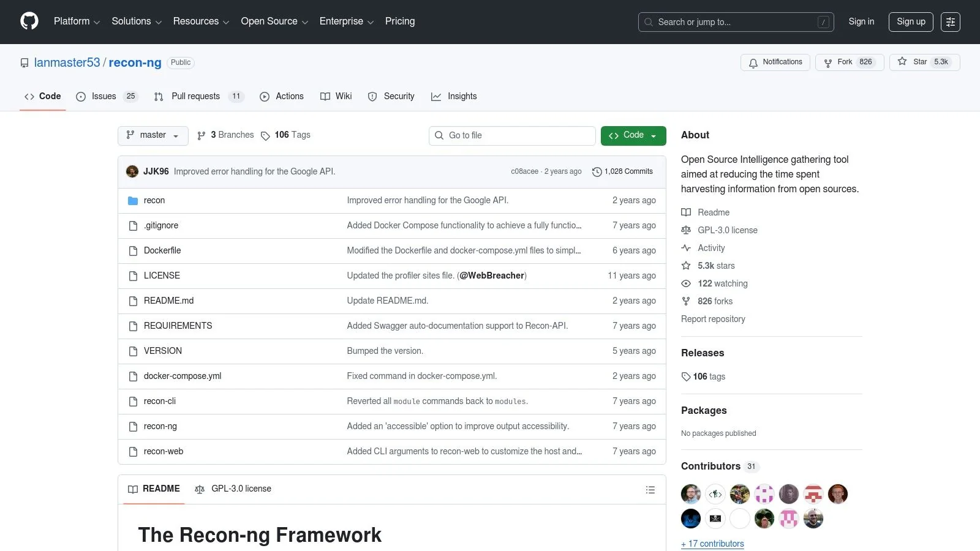Click the Dockerfile file icon
980x551 pixels.
(x=133, y=251)
